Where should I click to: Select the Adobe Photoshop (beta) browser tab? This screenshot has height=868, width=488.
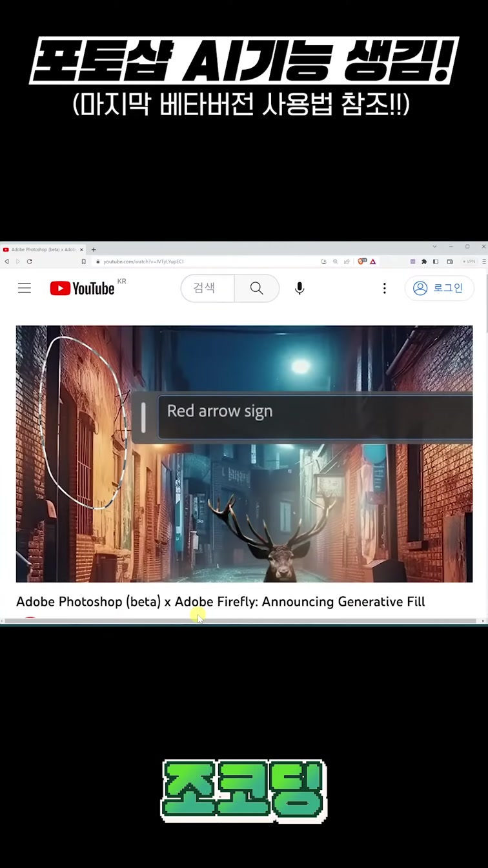coord(43,249)
